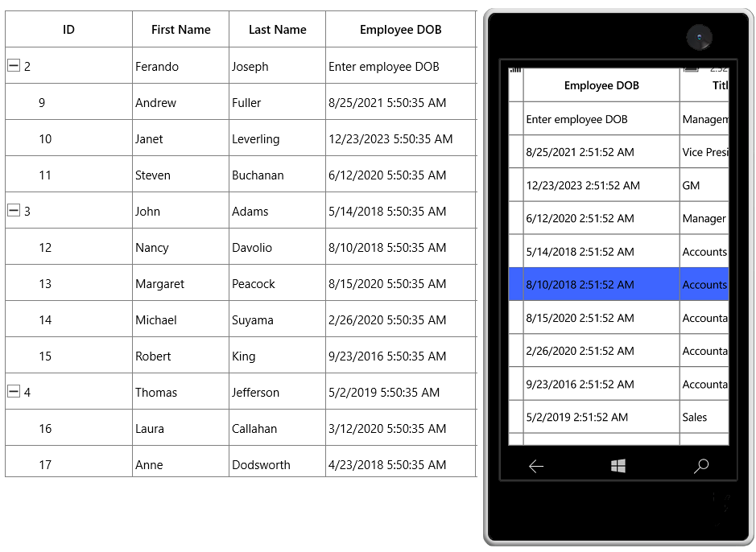Click the Andrew first name cell

(x=181, y=102)
